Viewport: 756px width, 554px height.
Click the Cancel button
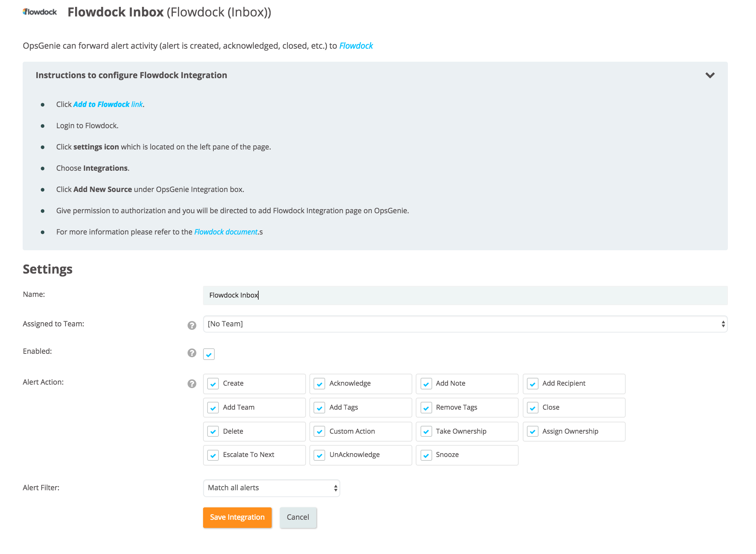click(298, 517)
